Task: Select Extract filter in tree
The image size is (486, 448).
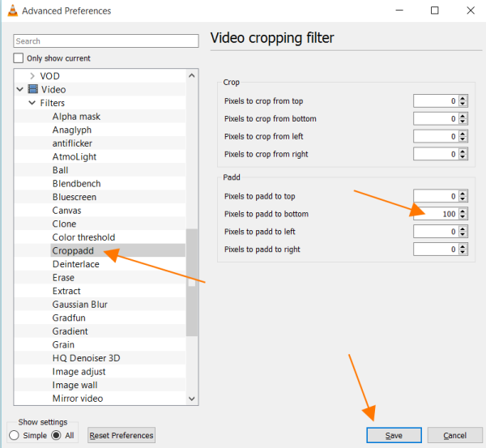Action: coord(66,291)
